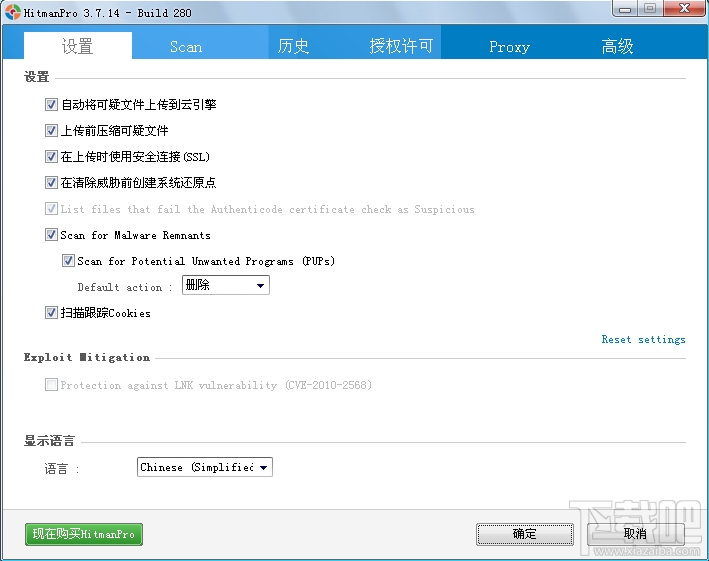This screenshot has width=709, height=561.
Task: Toggle Scan for Malware Remnants
Action: click(x=51, y=235)
